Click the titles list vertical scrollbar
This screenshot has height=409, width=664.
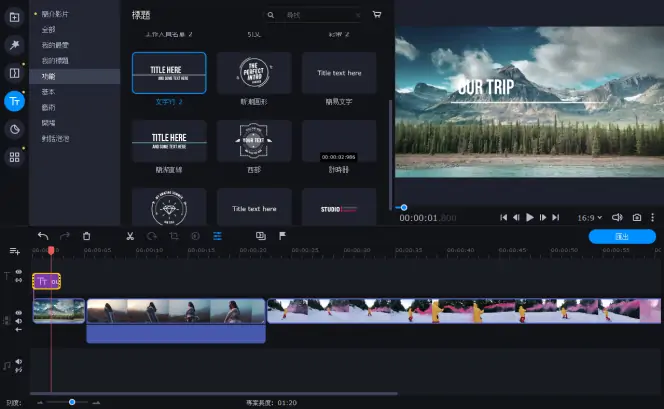390,155
